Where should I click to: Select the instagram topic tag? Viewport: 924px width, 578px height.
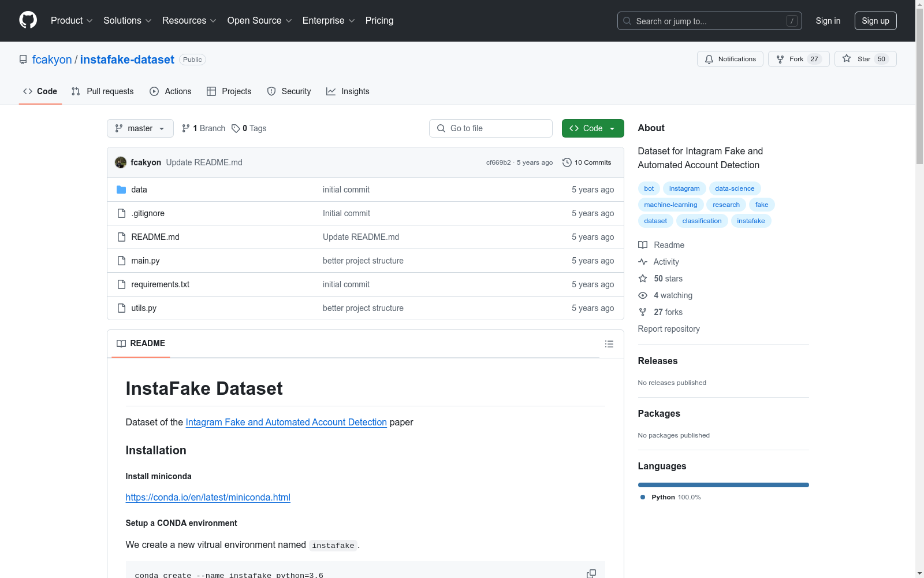pyautogui.click(x=684, y=188)
